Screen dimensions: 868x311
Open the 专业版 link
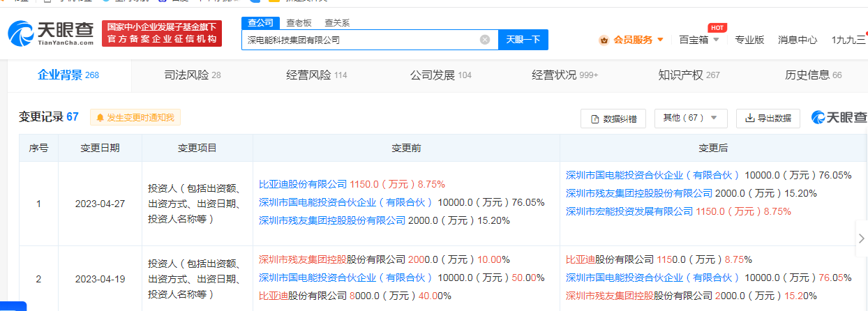click(x=749, y=40)
